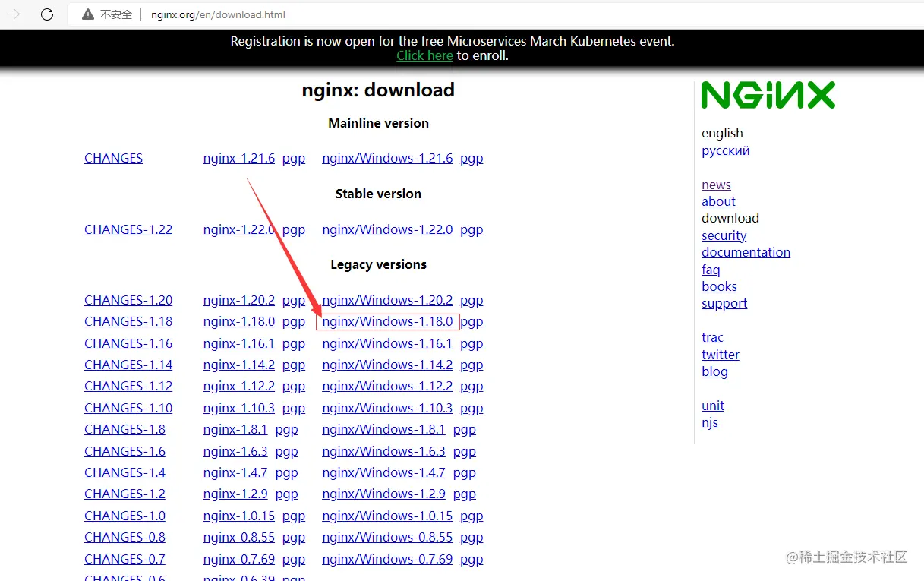Image resolution: width=924 pixels, height=581 pixels.
Task: Download nginx-0.7.69 source
Action: pos(239,559)
